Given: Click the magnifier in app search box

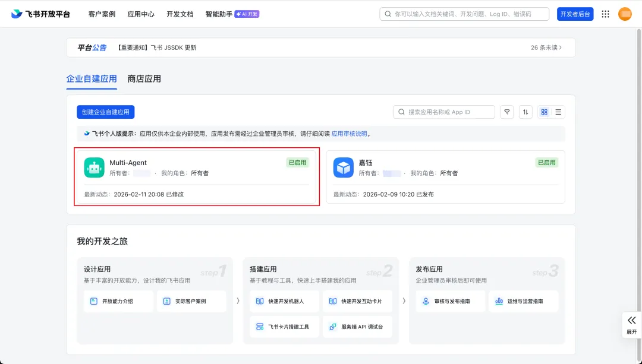Looking at the screenshot, I should pyautogui.click(x=401, y=112).
